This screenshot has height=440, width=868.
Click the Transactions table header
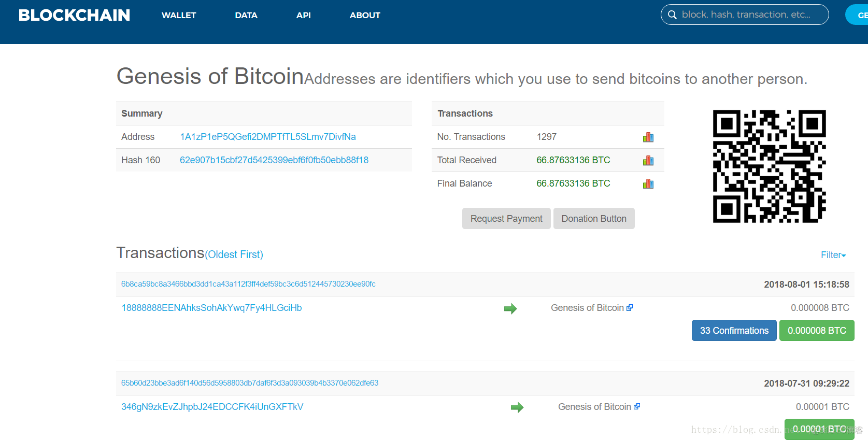pyautogui.click(x=548, y=113)
